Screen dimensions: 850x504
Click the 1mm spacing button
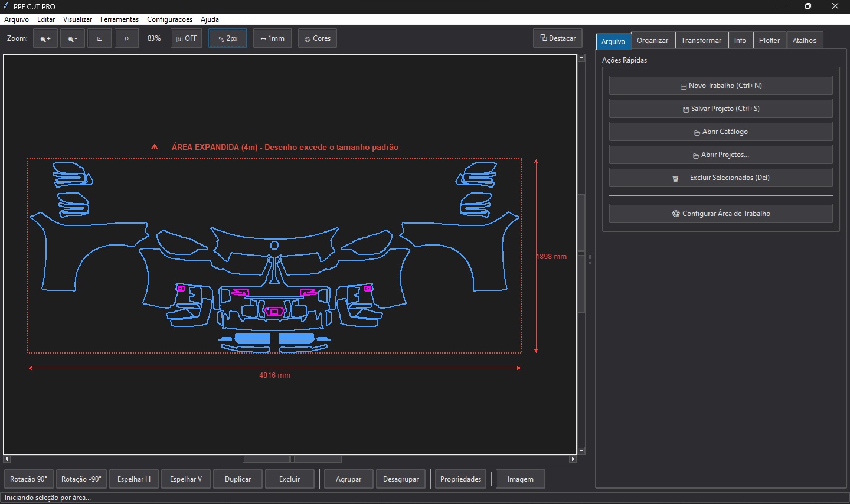pos(272,38)
